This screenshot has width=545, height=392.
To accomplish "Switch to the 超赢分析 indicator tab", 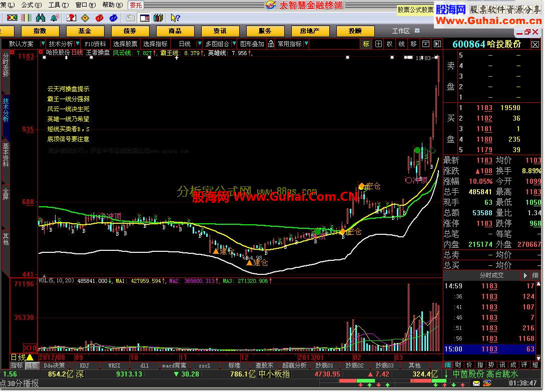I will pyautogui.click(x=294, y=365).
